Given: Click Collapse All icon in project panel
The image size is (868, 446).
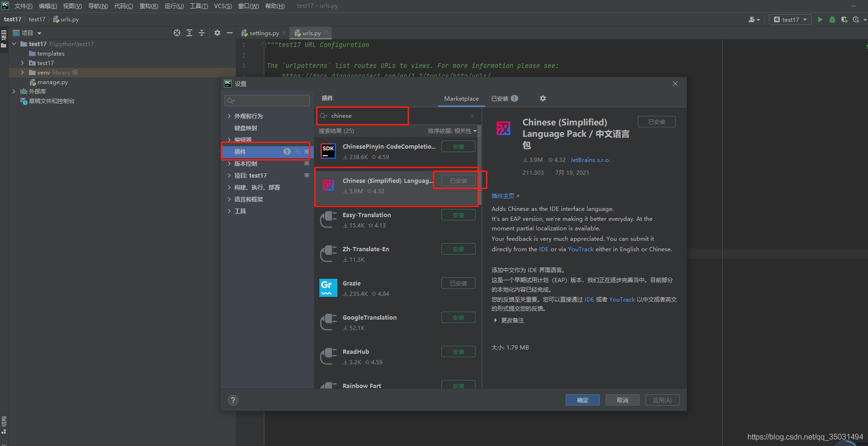Looking at the screenshot, I should 202,33.
